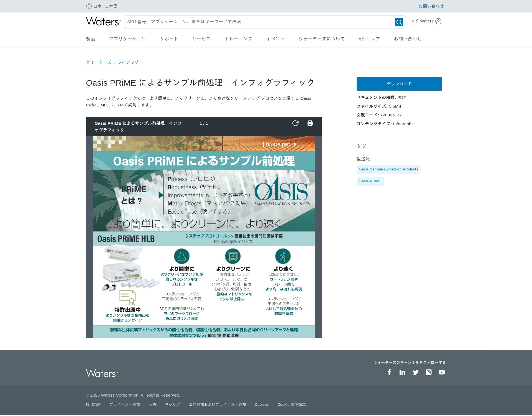Open 法的通知およびプライバシー通知 footer link

217,405
